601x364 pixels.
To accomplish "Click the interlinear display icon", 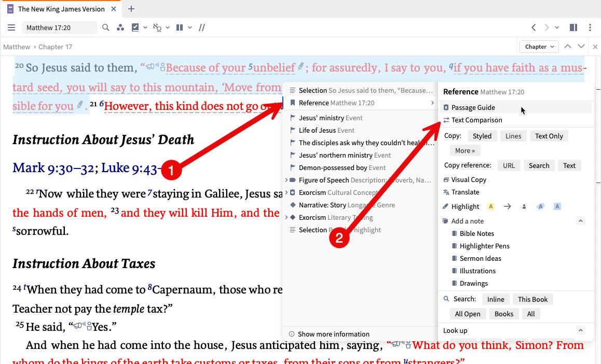I will (157, 27).
